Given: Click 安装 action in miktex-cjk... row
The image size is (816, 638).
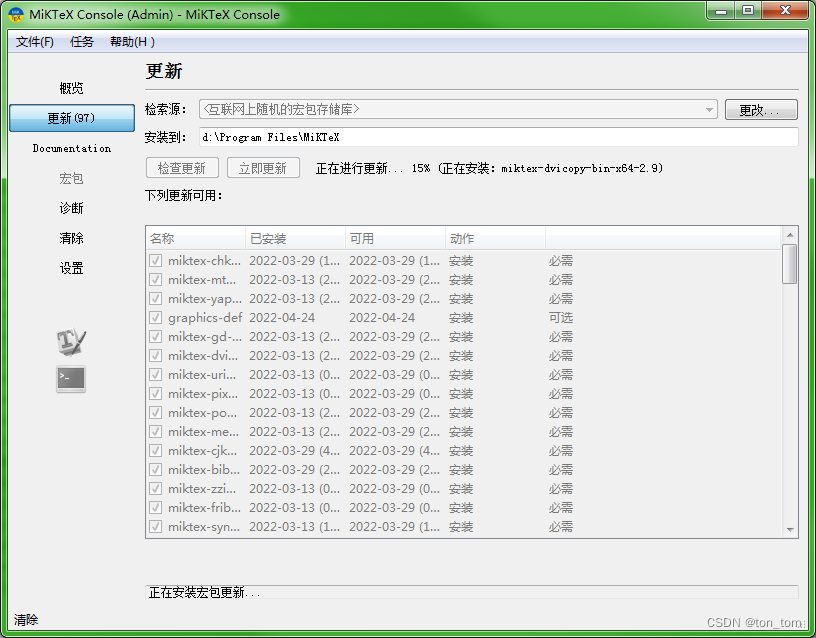Looking at the screenshot, I should tap(461, 450).
